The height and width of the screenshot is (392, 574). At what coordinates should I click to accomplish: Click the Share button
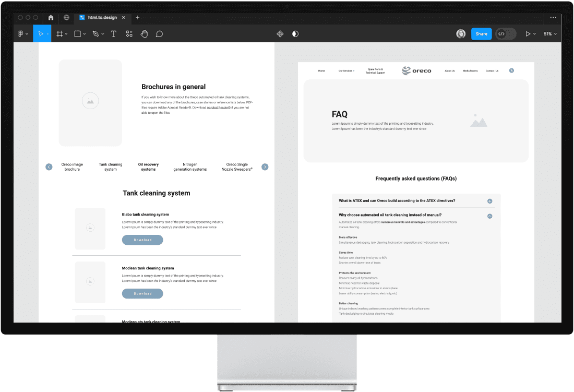[481, 34]
